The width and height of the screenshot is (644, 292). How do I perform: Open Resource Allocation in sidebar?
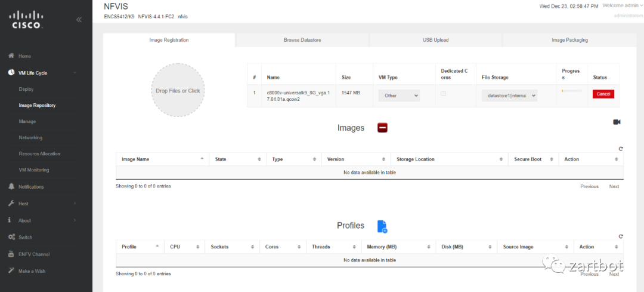point(39,154)
